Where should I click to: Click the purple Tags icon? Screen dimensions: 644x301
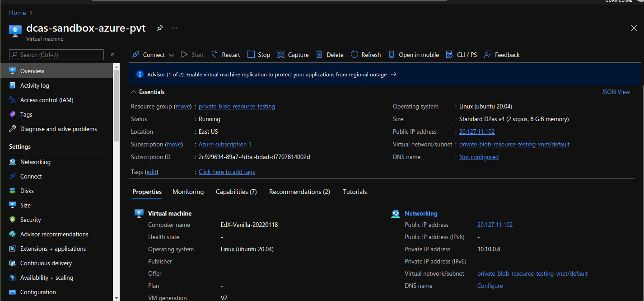(x=12, y=114)
